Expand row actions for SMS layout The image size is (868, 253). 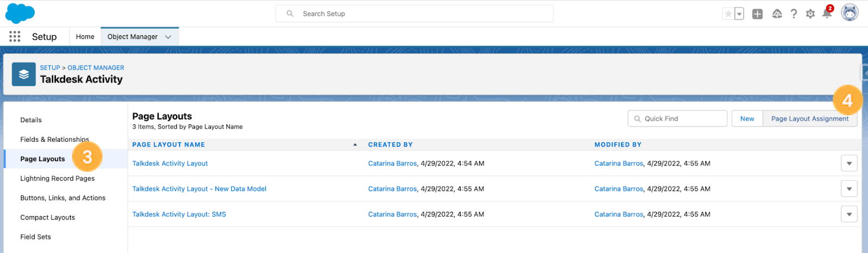[x=849, y=214]
